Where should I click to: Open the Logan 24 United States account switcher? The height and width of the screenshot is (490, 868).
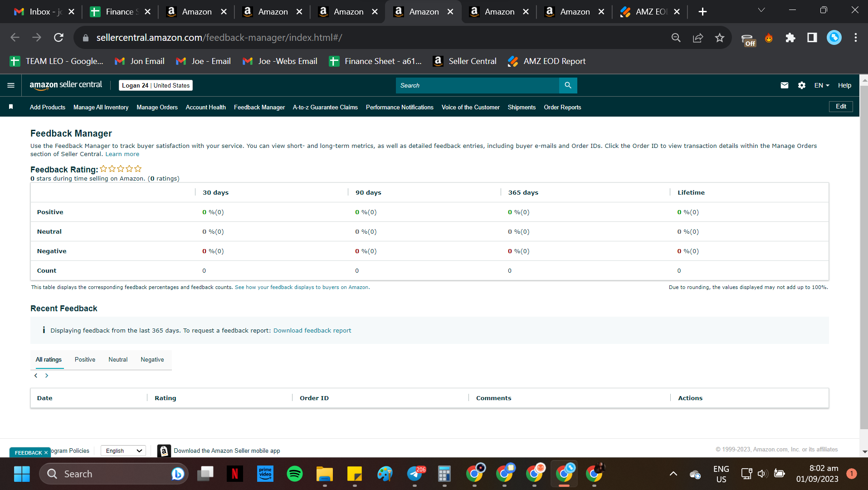156,85
